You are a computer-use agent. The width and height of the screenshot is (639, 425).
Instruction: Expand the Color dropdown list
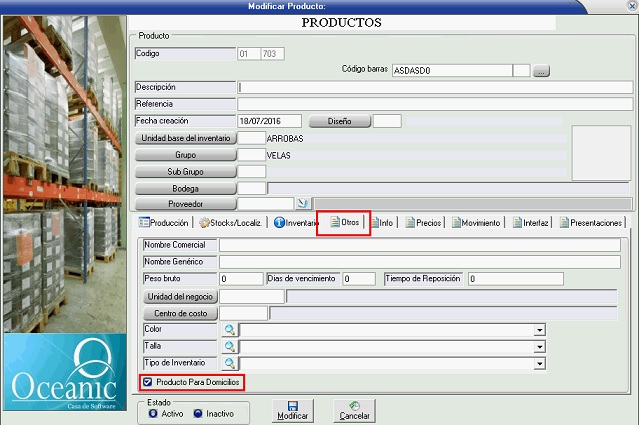coord(539,330)
